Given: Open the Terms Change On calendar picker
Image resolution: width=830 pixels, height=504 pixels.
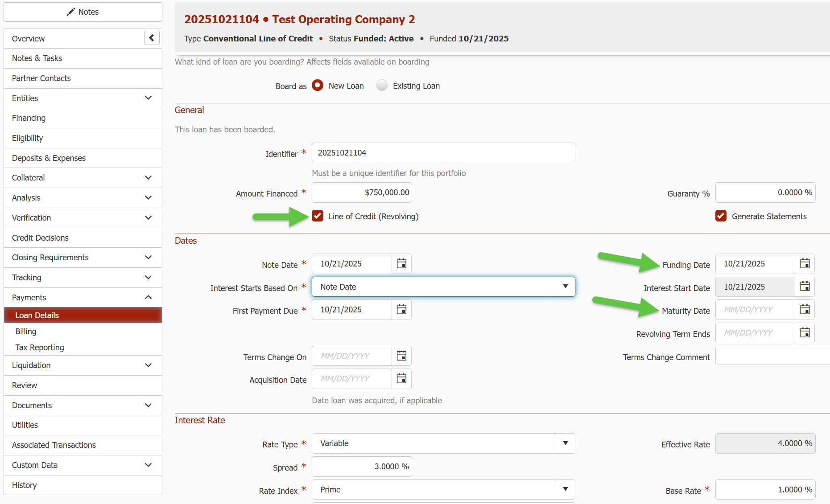Looking at the screenshot, I should [401, 356].
